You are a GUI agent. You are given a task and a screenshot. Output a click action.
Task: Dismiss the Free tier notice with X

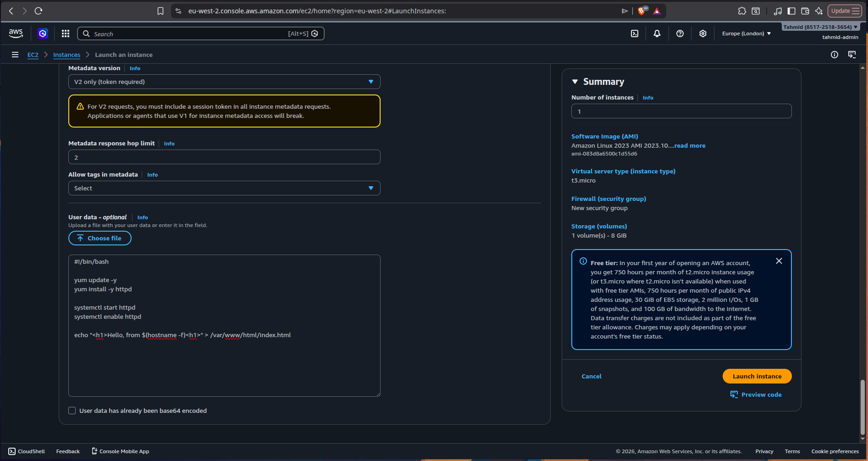point(779,261)
